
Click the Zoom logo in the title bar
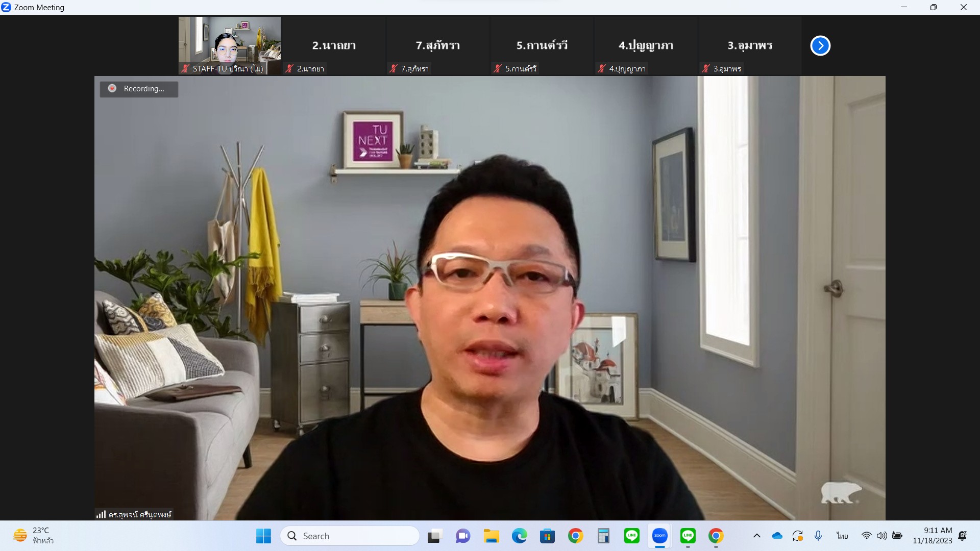[6, 7]
